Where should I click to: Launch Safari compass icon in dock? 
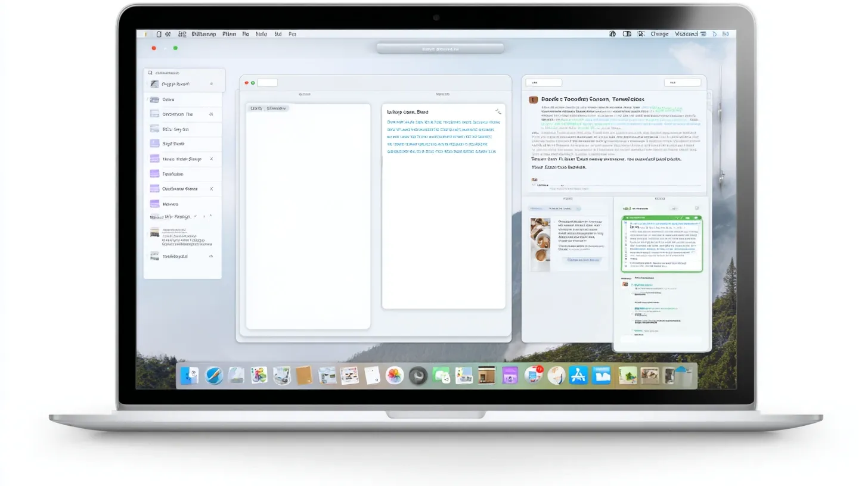tap(214, 375)
